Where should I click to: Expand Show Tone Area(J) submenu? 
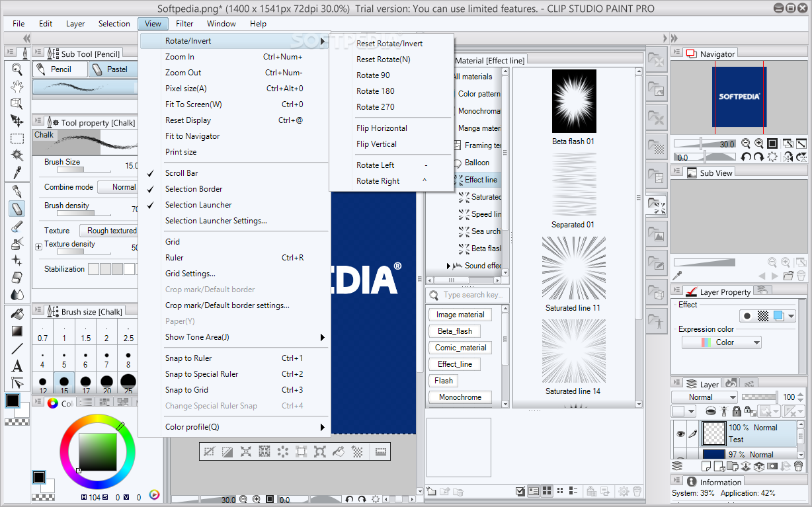click(323, 337)
